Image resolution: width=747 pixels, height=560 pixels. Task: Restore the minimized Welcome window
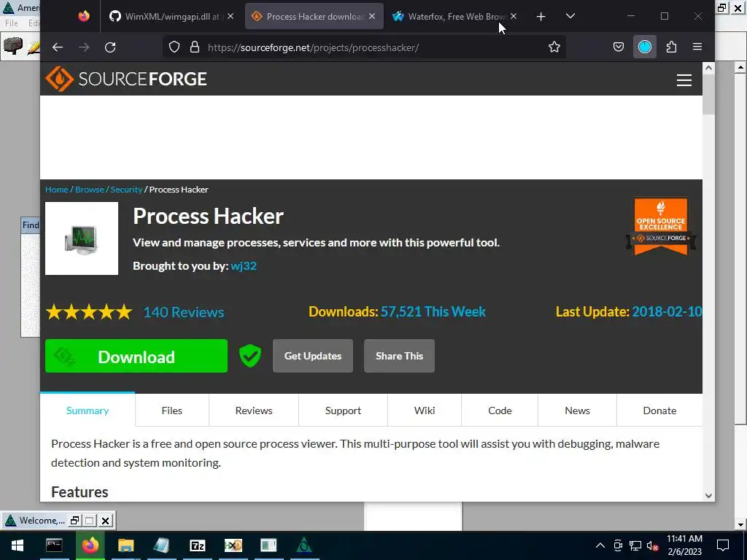click(x=75, y=521)
